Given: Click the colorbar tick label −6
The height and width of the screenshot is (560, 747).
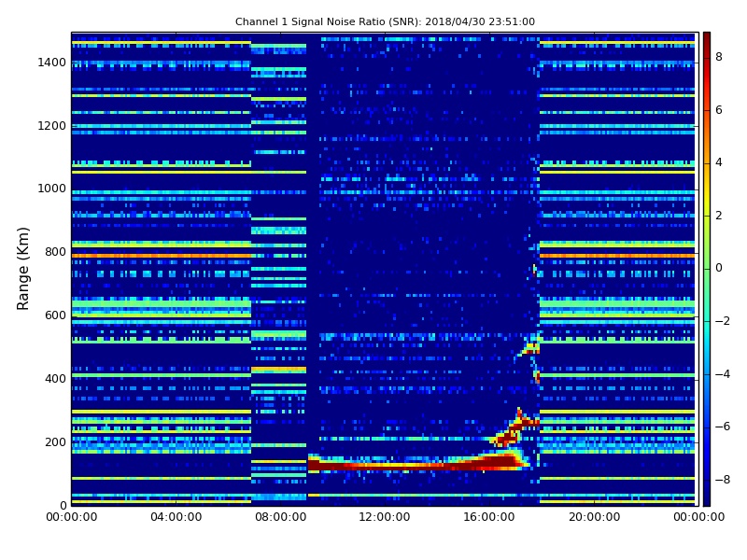Looking at the screenshot, I should [723, 427].
